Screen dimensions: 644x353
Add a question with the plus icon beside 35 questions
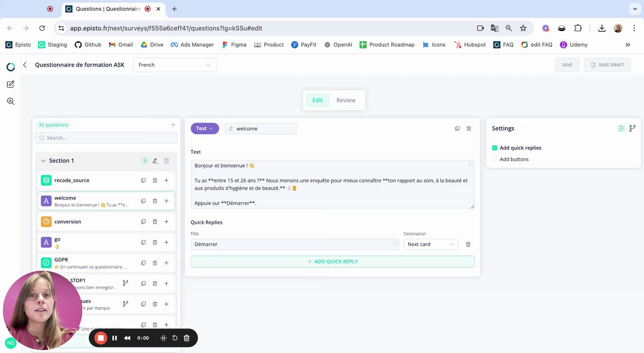coord(173,125)
